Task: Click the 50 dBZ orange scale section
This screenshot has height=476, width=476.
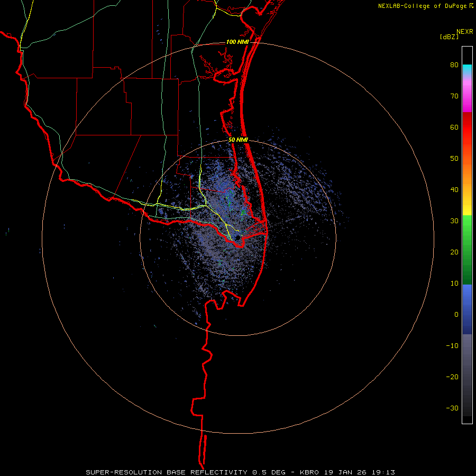Action: 467,159
